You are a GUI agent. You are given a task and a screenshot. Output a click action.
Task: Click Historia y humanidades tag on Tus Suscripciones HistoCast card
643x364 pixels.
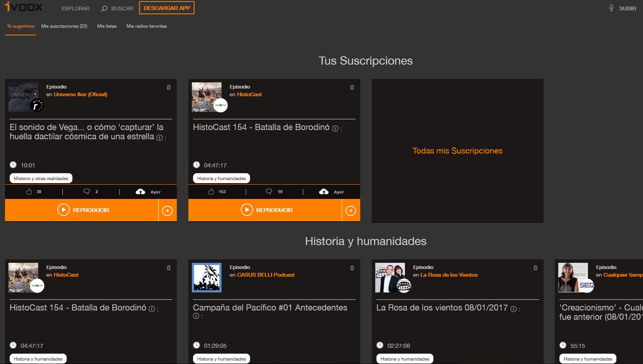point(222,178)
